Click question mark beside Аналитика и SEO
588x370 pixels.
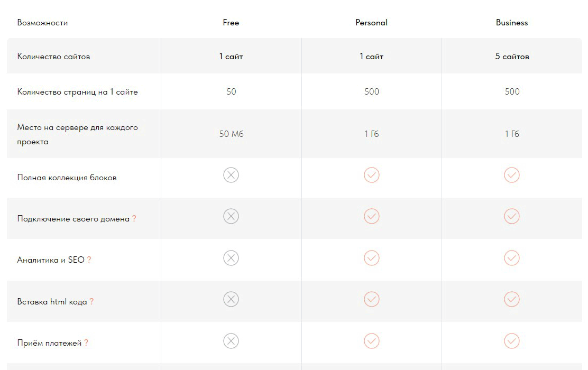coord(89,260)
